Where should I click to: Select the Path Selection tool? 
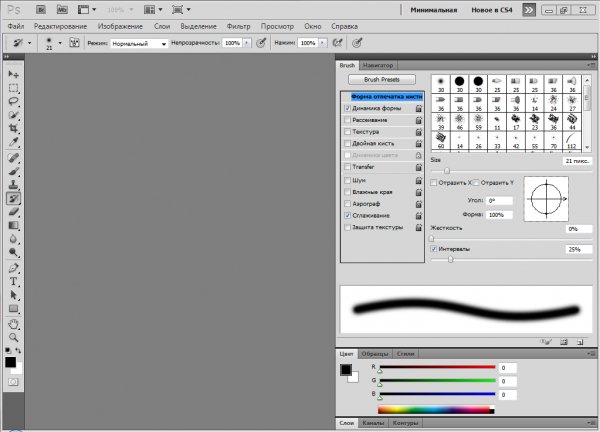tap(13, 295)
